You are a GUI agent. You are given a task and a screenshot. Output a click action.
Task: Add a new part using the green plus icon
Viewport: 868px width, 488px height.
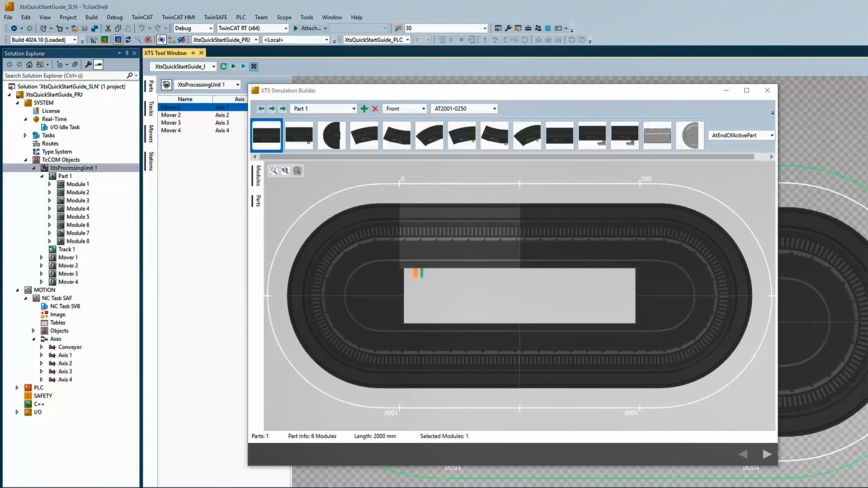click(x=364, y=108)
